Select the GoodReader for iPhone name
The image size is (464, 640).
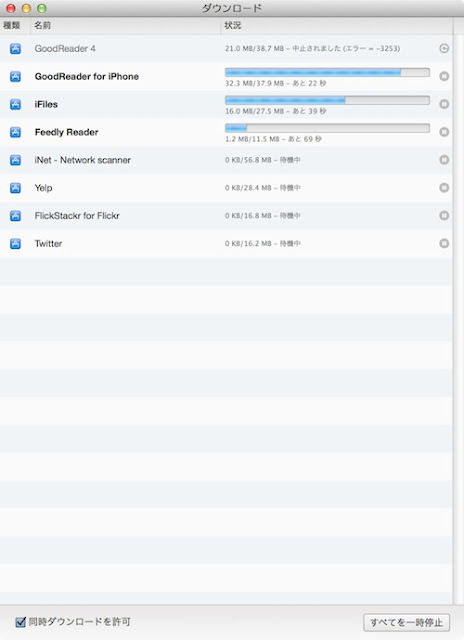click(x=87, y=76)
